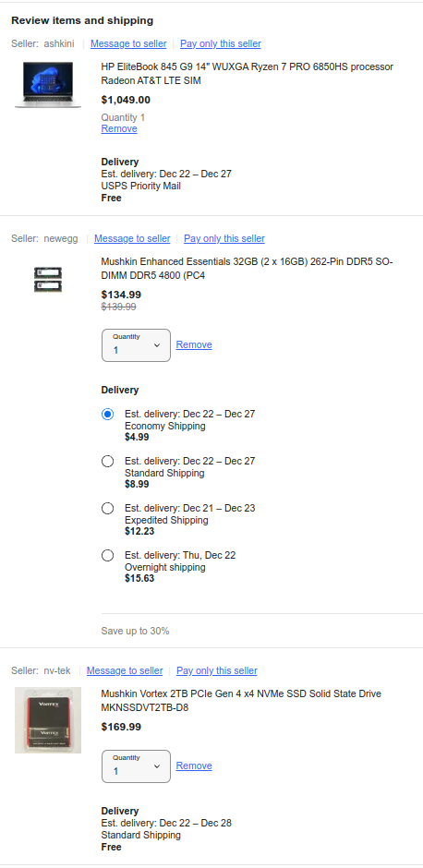This screenshot has width=423, height=868.
Task: Remove the HP EliteBook from cart
Action: pos(119,129)
